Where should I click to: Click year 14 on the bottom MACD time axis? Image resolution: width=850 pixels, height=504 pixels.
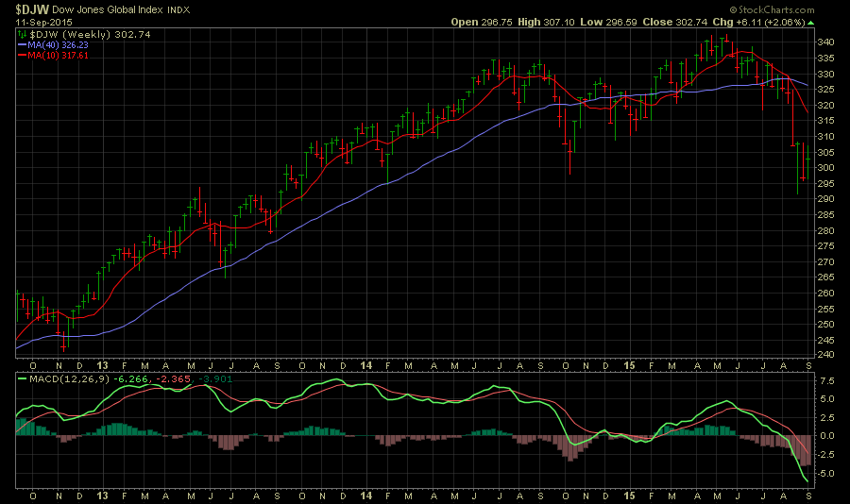365,496
